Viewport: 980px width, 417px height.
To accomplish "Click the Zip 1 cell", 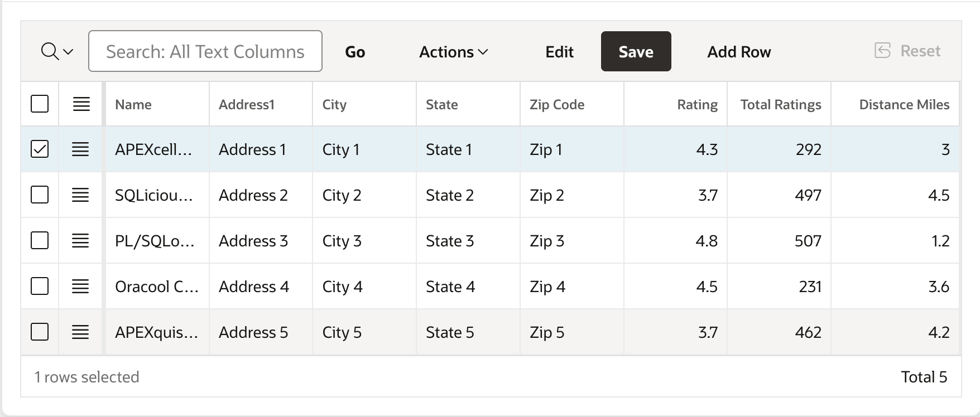I will pyautogui.click(x=572, y=149).
